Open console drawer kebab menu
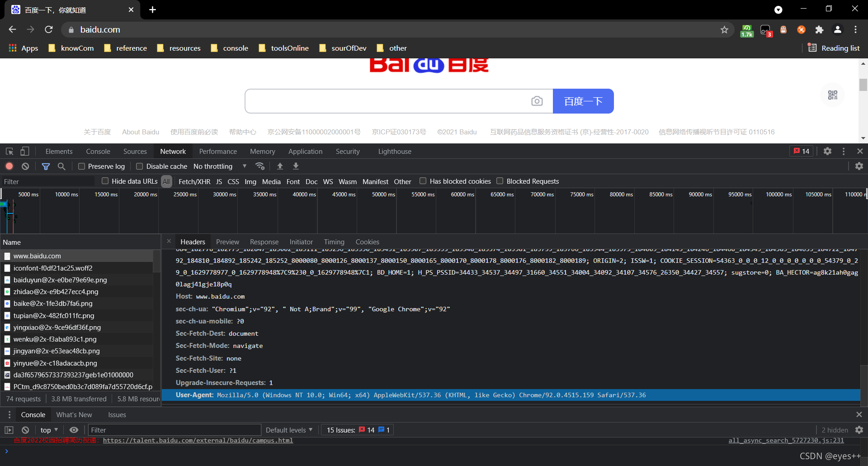Screen dimensions: 868x466 tap(9, 415)
